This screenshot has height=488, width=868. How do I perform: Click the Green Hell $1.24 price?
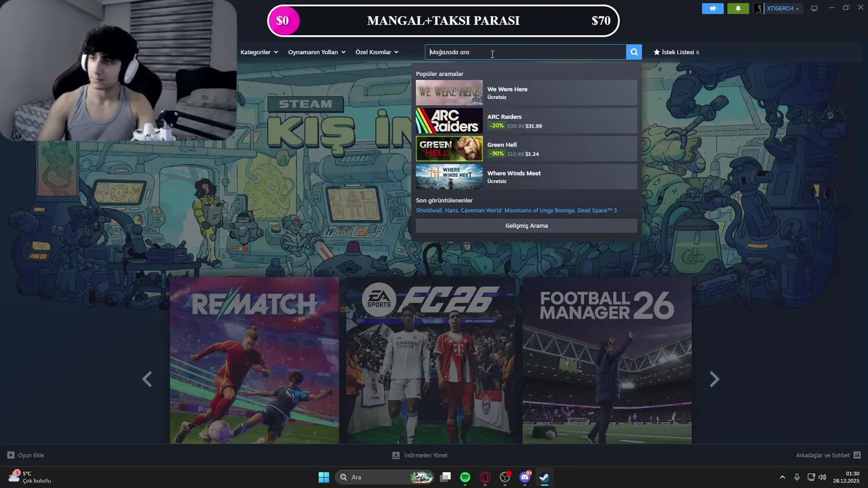(532, 154)
